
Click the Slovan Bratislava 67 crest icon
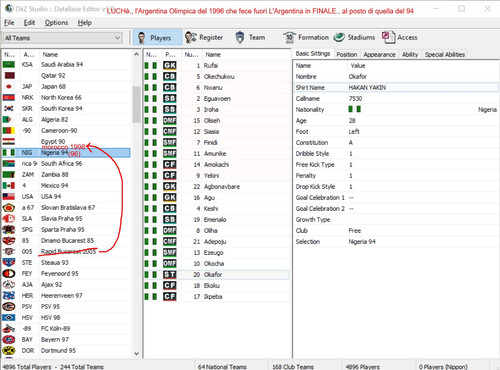pos(9,207)
